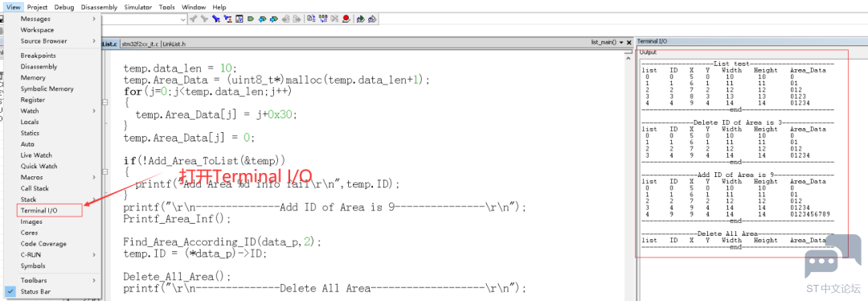This screenshot has height=301, width=868.
Task: Switch to the stm32f2xx_it.c editor tab
Action: [x=140, y=43]
